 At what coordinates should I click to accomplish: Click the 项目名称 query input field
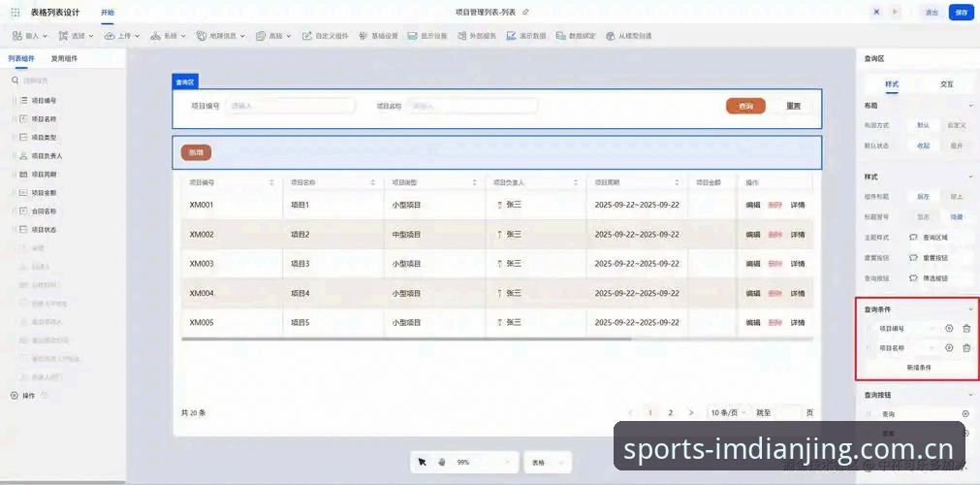(x=472, y=106)
